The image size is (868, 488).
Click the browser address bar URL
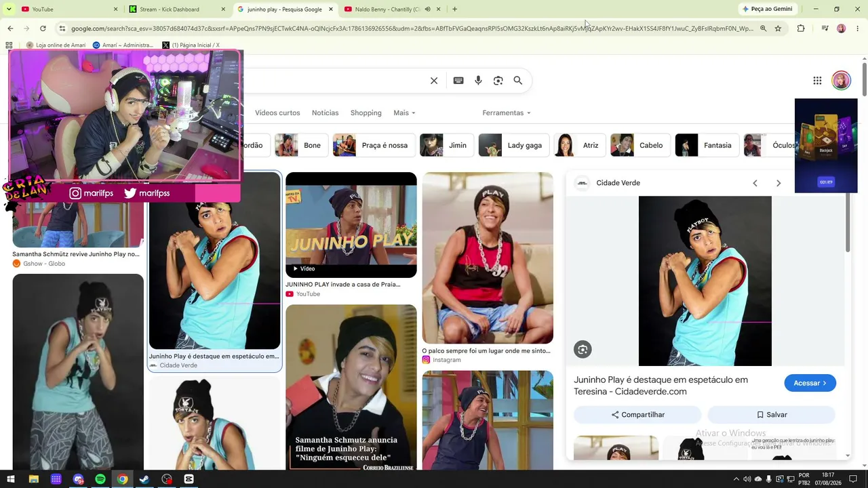(x=412, y=28)
